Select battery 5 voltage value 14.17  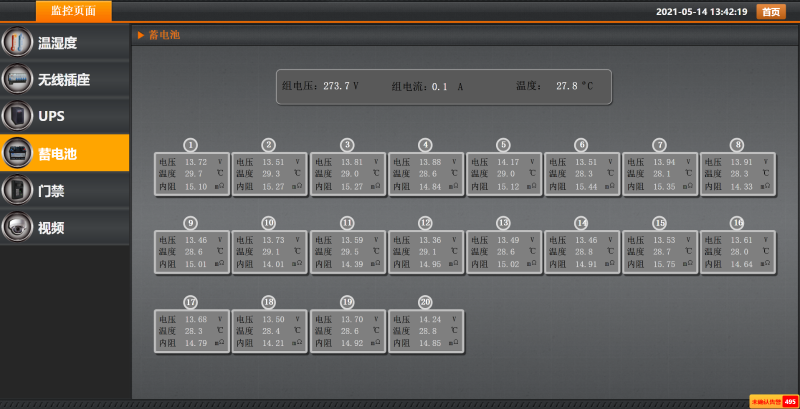[x=508, y=162]
